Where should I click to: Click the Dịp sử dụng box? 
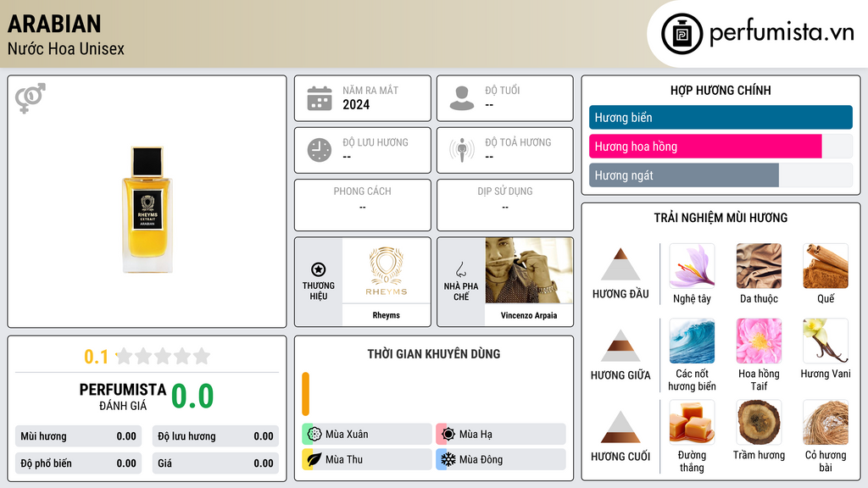point(505,205)
